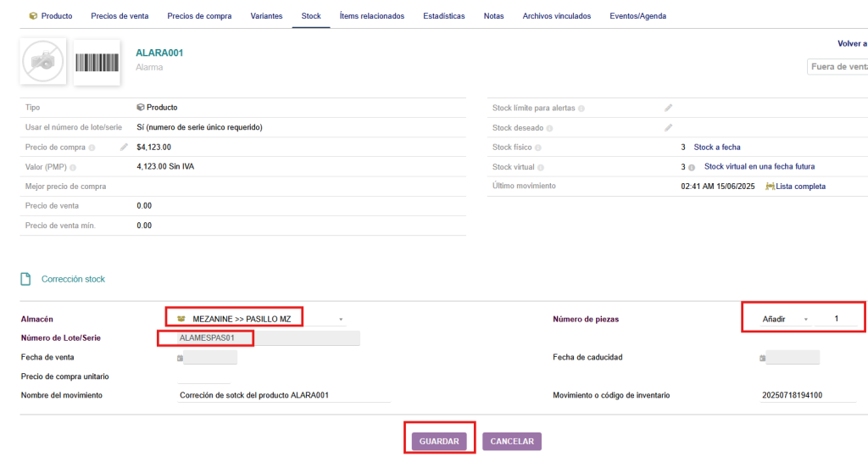Open the Fecha de venta calendar icon
This screenshot has height=457, width=868.
[180, 359]
